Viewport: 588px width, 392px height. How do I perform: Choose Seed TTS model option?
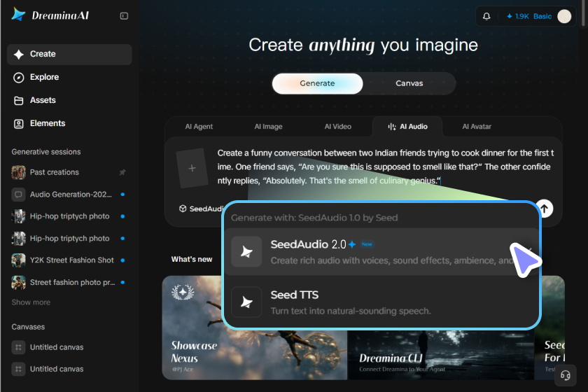pyautogui.click(x=381, y=302)
